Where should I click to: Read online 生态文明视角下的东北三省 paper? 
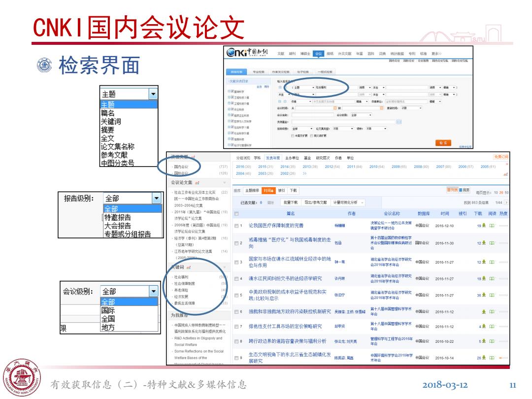492,357
